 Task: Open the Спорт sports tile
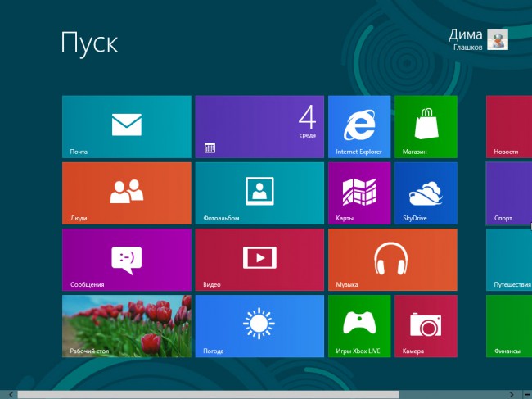(509, 193)
